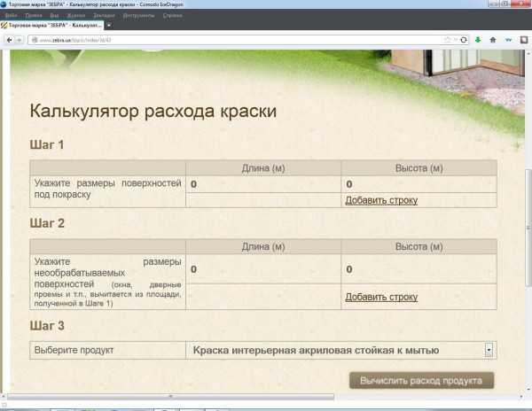532x411 pixels.
Task: Expand the URL history dropdown arrow
Action: coord(455,40)
